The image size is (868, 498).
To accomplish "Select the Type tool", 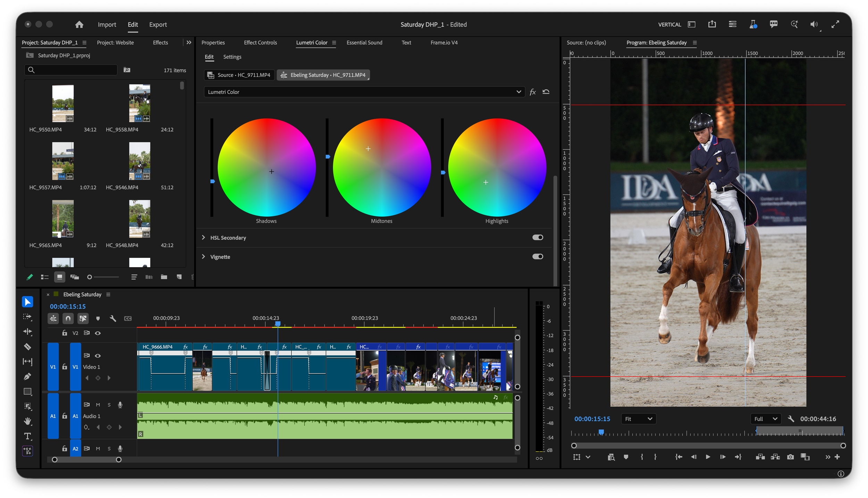I will click(x=27, y=436).
